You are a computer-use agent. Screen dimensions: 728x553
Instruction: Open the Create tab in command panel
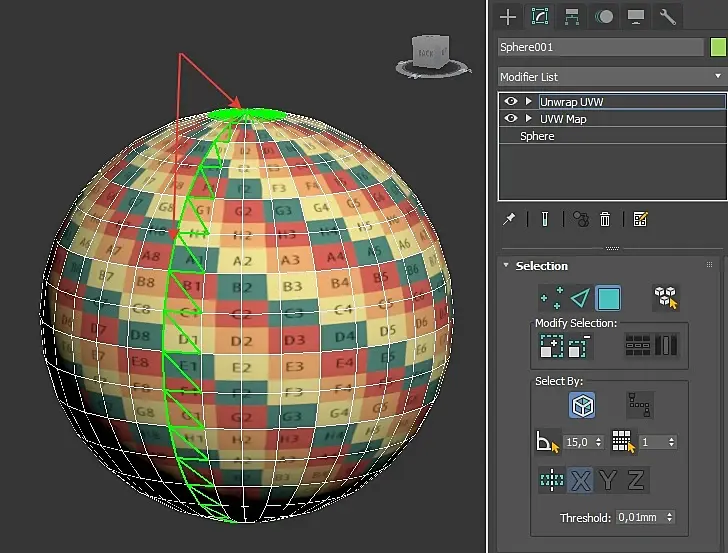point(509,16)
